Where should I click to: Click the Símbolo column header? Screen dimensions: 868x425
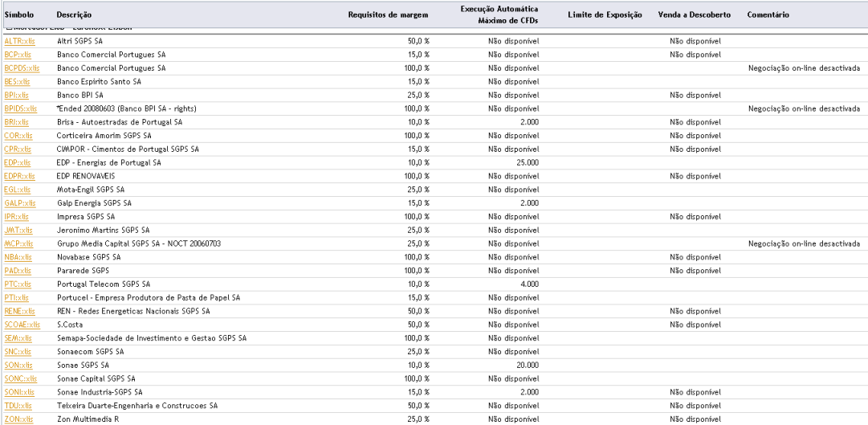[19, 15]
